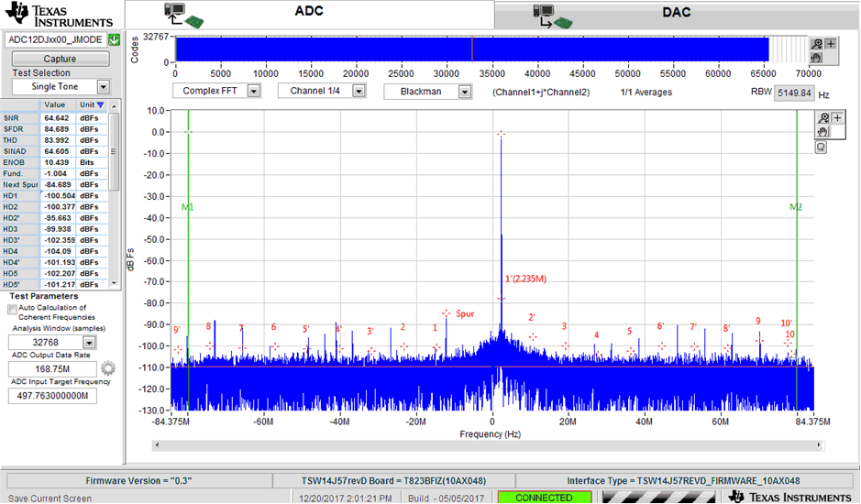Click the Texas Instruments logo at top left
This screenshot has width=861, height=504.
click(59, 16)
